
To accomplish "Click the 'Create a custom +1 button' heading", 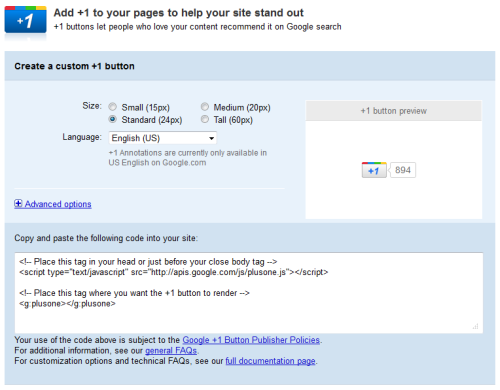I will [74, 66].
